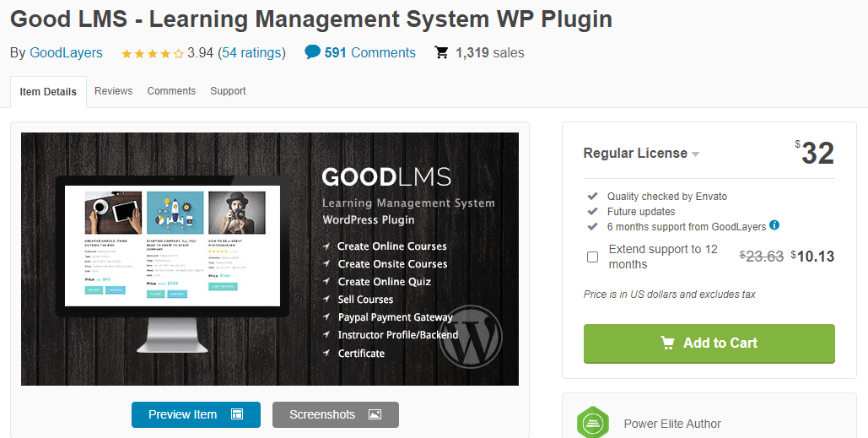Switch to the Reviews tab
Image resolution: width=868 pixels, height=438 pixels.
(114, 91)
